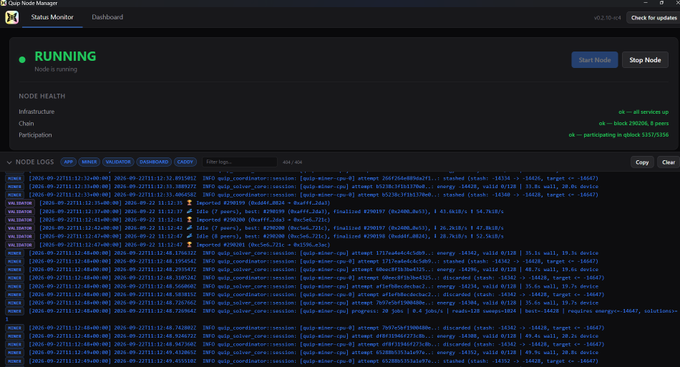Click the Quip Node Manager logo icon
The image size is (680, 367).
(x=12, y=17)
